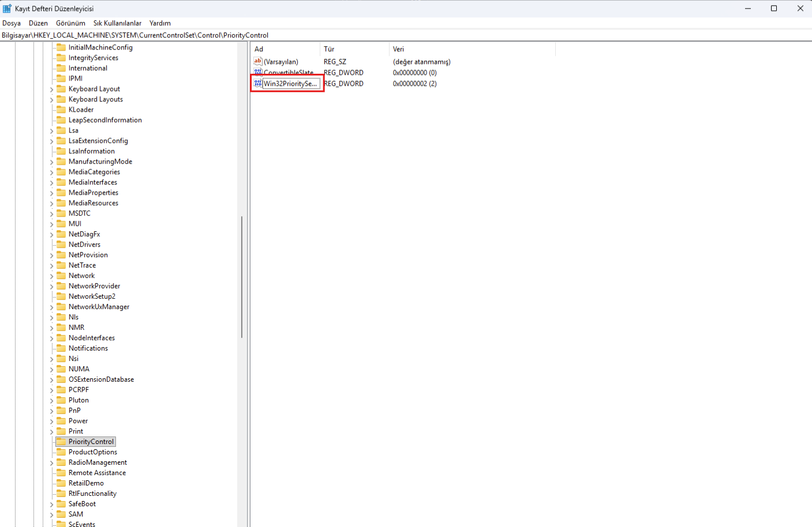The height and width of the screenshot is (527, 812).
Task: Click the International folder icon
Action: pyautogui.click(x=61, y=68)
